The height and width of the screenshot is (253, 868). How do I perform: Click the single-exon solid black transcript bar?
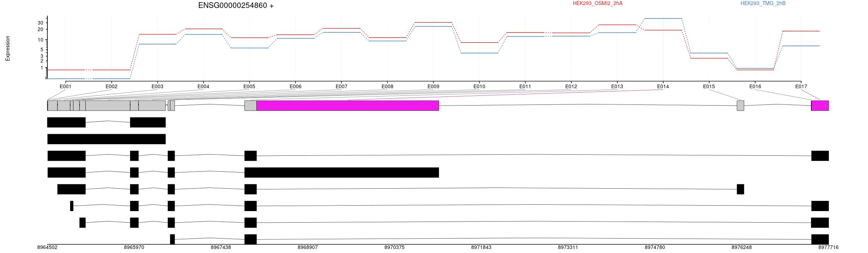[x=106, y=139]
